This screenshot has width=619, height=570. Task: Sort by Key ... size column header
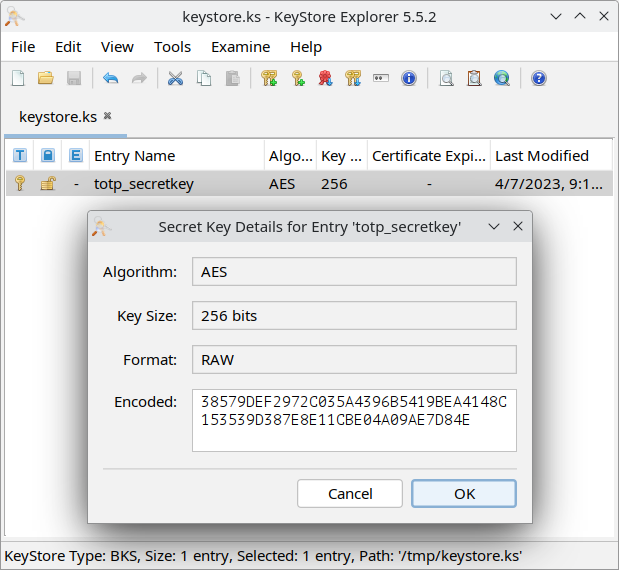[x=342, y=156]
